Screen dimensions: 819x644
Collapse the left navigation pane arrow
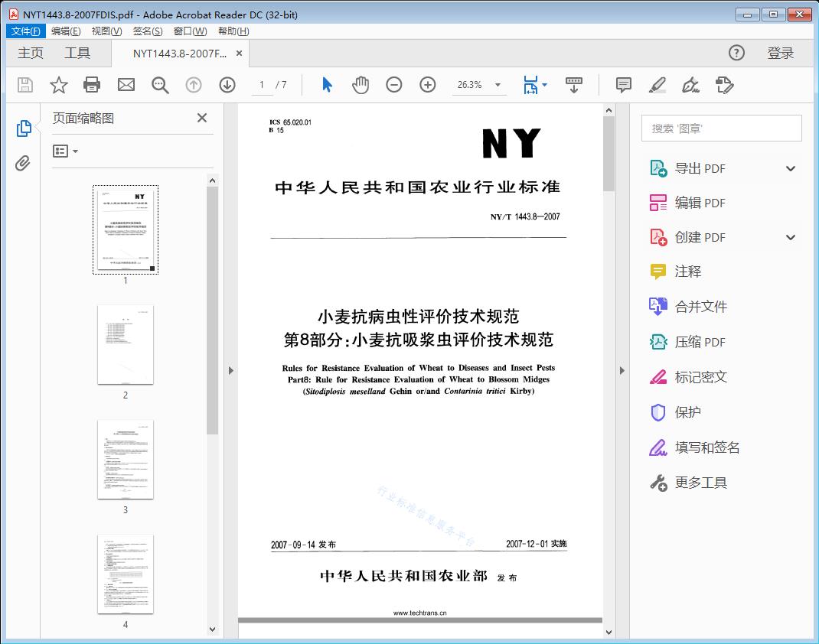(x=231, y=371)
